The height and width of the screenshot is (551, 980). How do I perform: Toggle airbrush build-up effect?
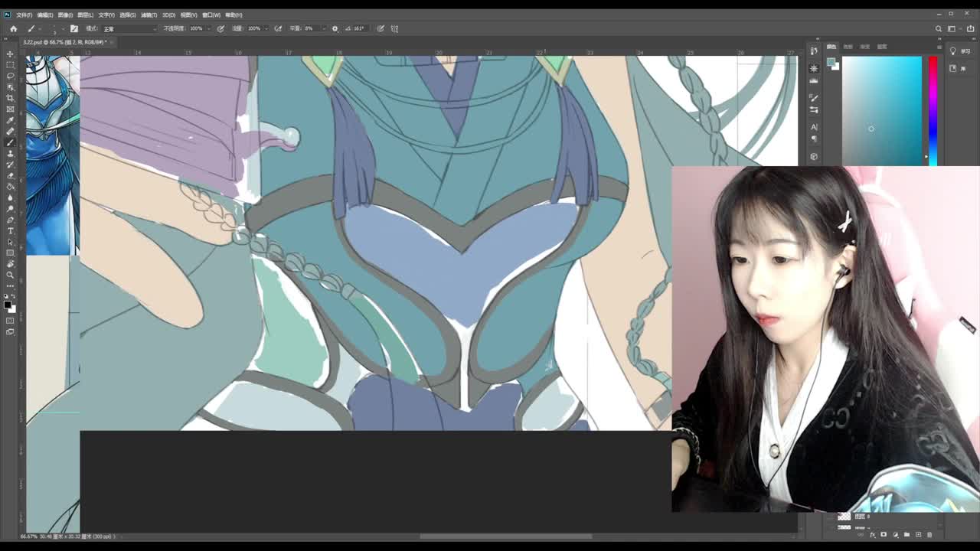pos(278,28)
